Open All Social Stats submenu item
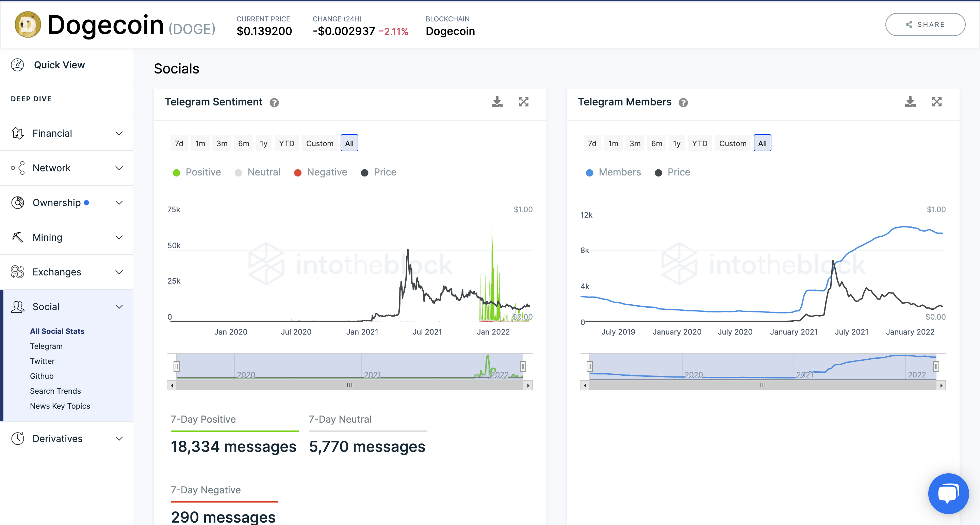The width and height of the screenshot is (980, 525). [x=57, y=331]
